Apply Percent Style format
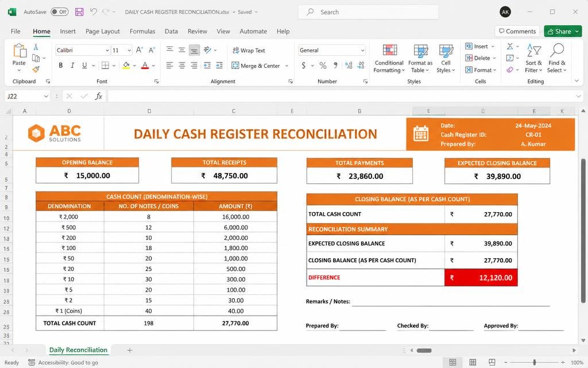 click(x=323, y=66)
